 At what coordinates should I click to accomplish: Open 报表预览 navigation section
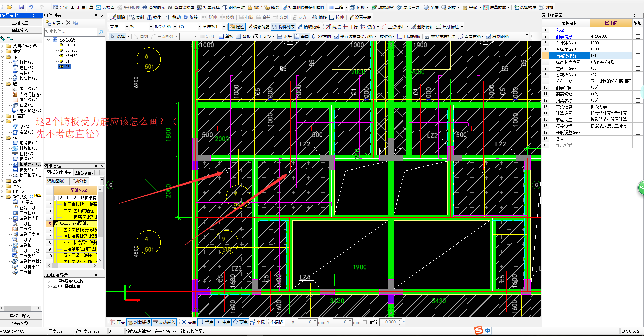point(20,323)
